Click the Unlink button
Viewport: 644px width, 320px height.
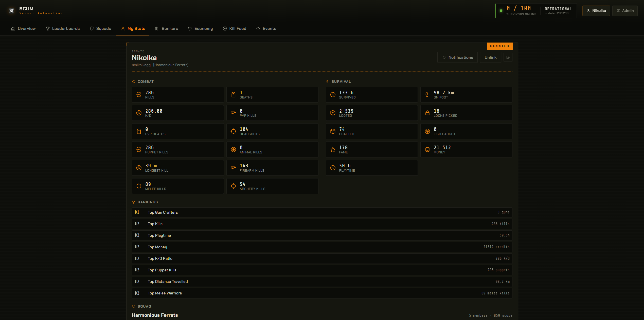pos(490,57)
